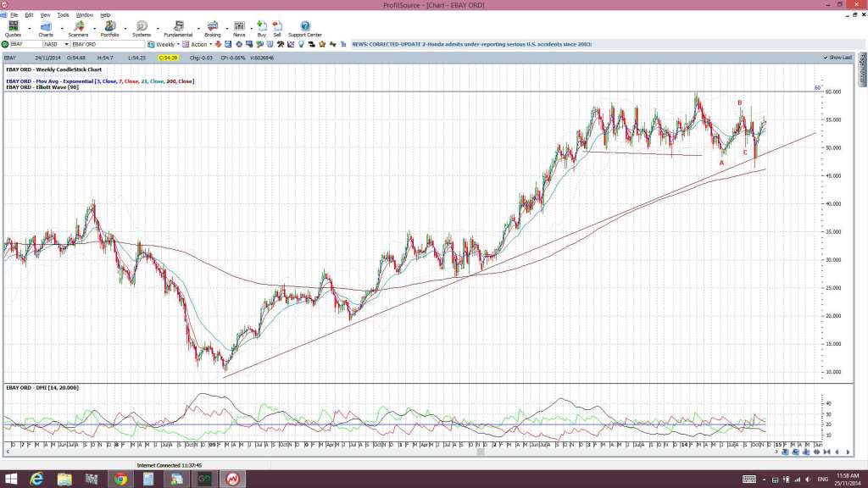The height and width of the screenshot is (488, 868).
Task: Click the ticker symbol EBAY input field
Action: tap(26, 44)
